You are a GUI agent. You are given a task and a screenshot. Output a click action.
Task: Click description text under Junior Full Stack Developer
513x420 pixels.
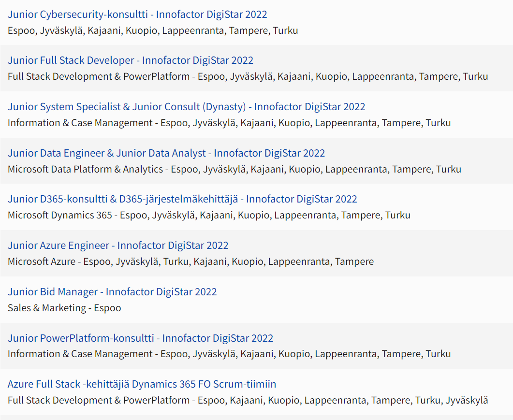[248, 76]
